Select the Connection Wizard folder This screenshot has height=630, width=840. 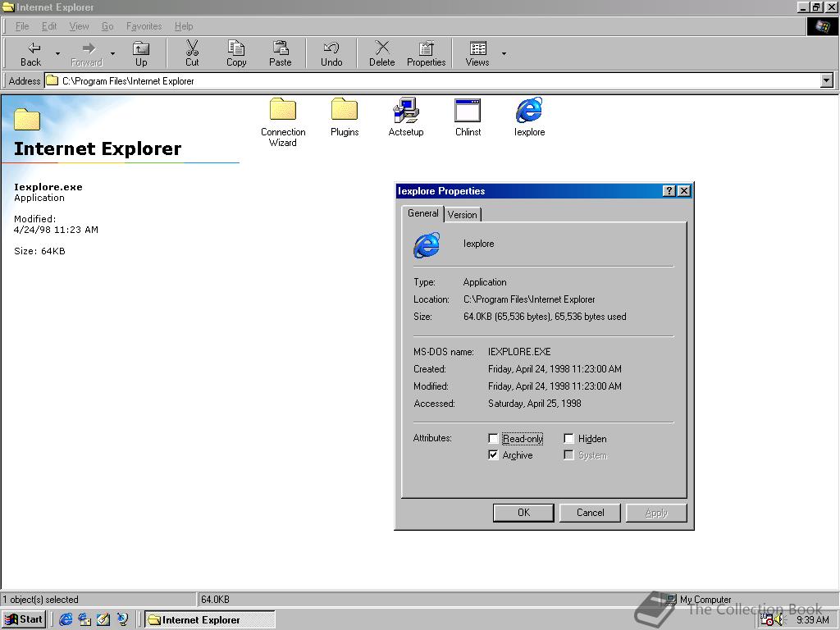(283, 123)
